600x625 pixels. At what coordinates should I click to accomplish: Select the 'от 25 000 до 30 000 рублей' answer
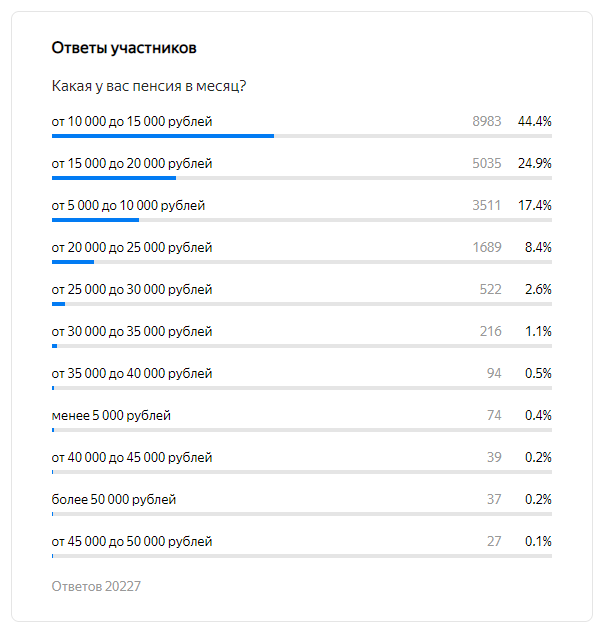click(132, 289)
